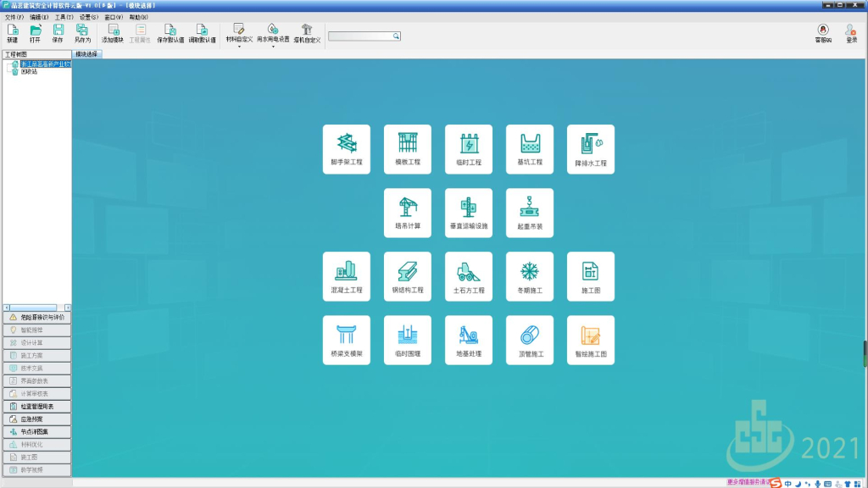Viewport: 868px width, 488px height.
Task: Click the tree panel horizontal scrollbar thumb
Action: (33, 308)
